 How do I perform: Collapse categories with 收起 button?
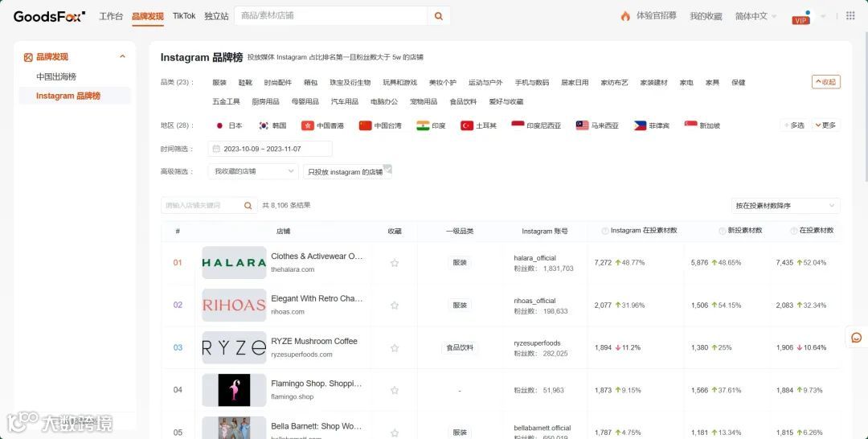[x=826, y=82]
